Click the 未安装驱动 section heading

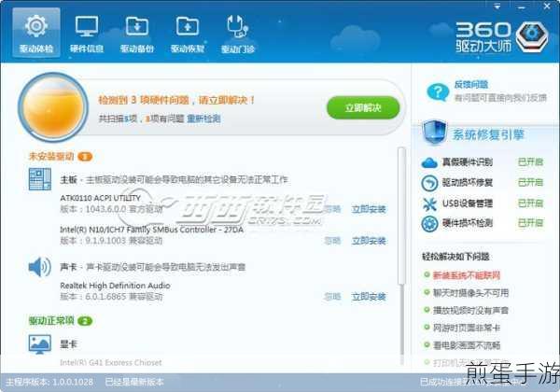coord(51,156)
